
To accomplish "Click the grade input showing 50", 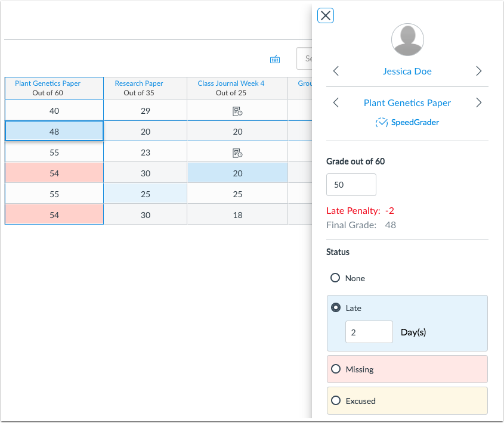I will click(x=351, y=185).
